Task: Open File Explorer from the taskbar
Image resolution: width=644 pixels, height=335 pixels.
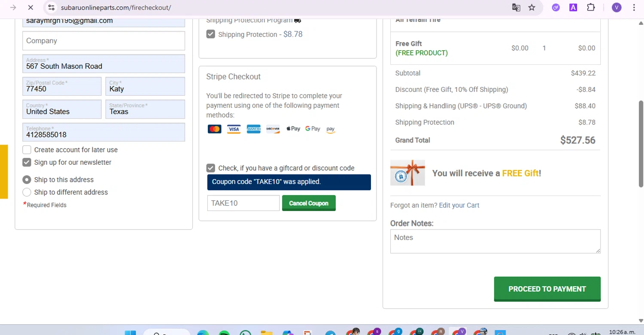Action: [x=267, y=333]
